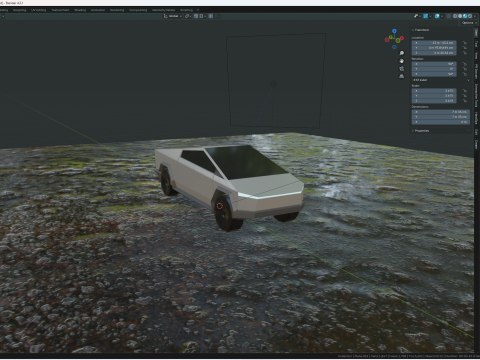Switch to the Sculpting workspace tab
480x360 pixels.
[19, 10]
